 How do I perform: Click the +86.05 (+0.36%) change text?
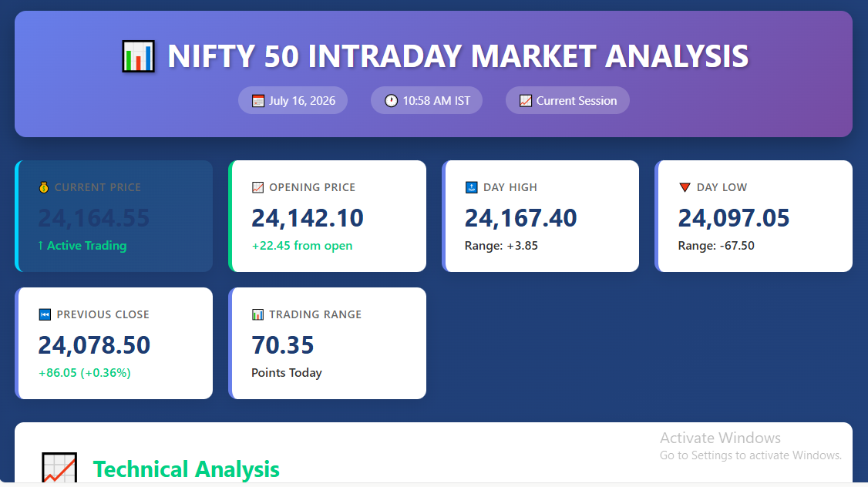click(85, 372)
